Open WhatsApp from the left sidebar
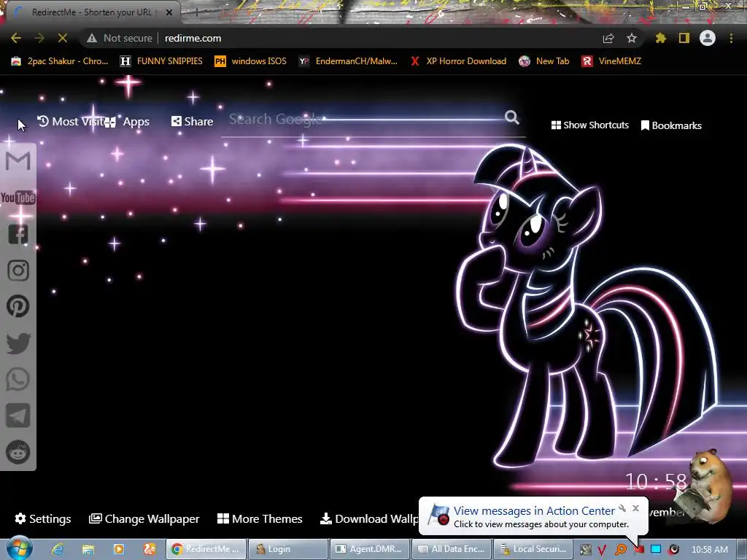The height and width of the screenshot is (560, 747). coord(18,379)
